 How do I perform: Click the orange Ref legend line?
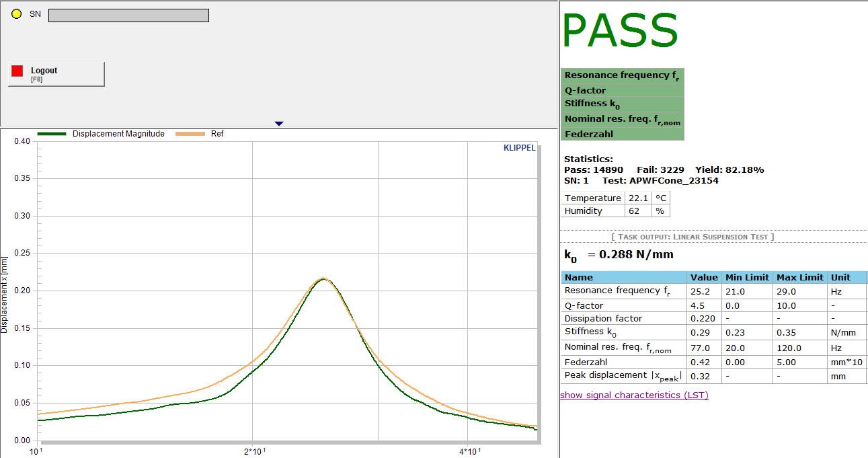[x=190, y=134]
